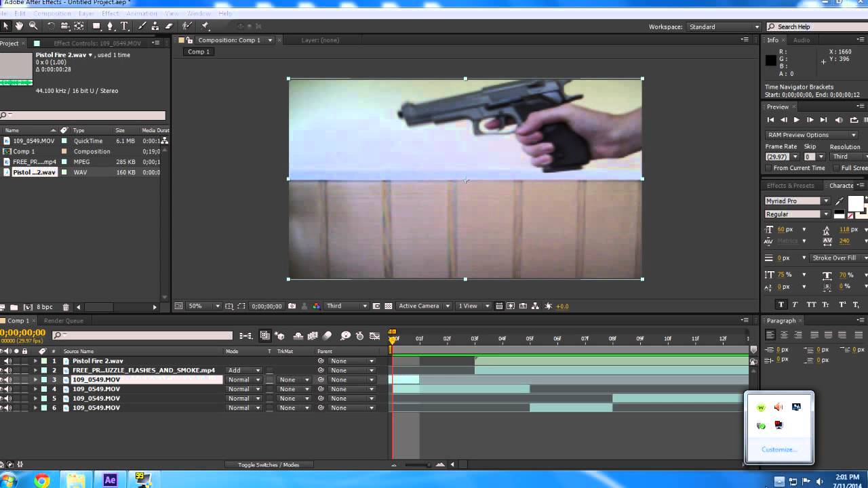This screenshot has width=868, height=488.
Task: Click Toggle Switches / Modes button
Action: pyautogui.click(x=269, y=464)
